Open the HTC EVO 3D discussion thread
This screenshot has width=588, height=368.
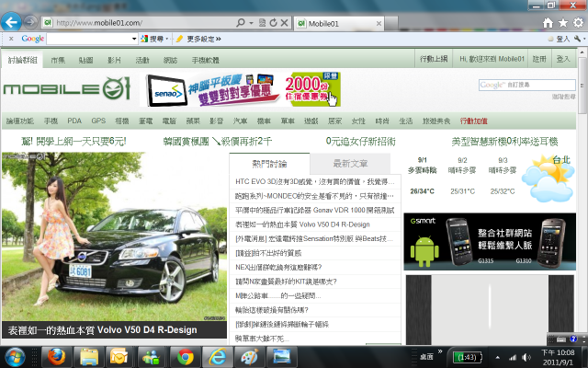click(314, 182)
